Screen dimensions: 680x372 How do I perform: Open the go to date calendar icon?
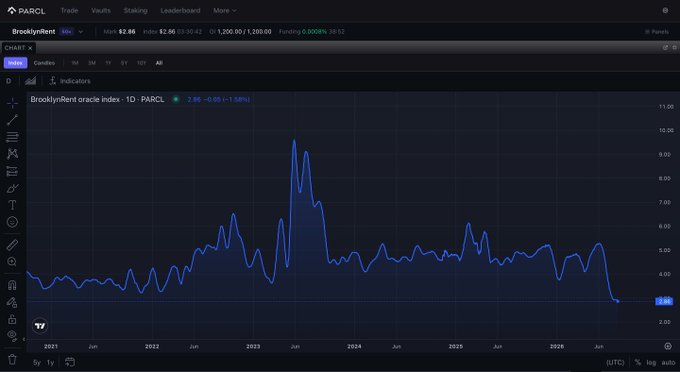tap(69, 362)
